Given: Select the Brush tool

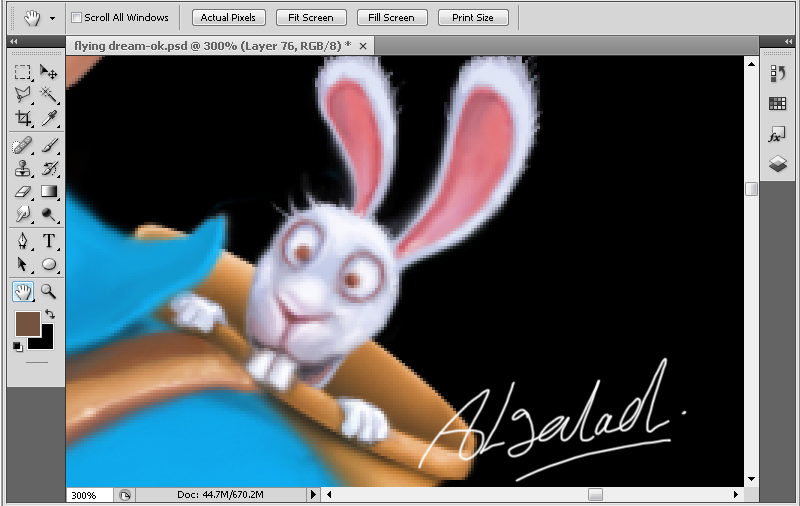Looking at the screenshot, I should 48,146.
